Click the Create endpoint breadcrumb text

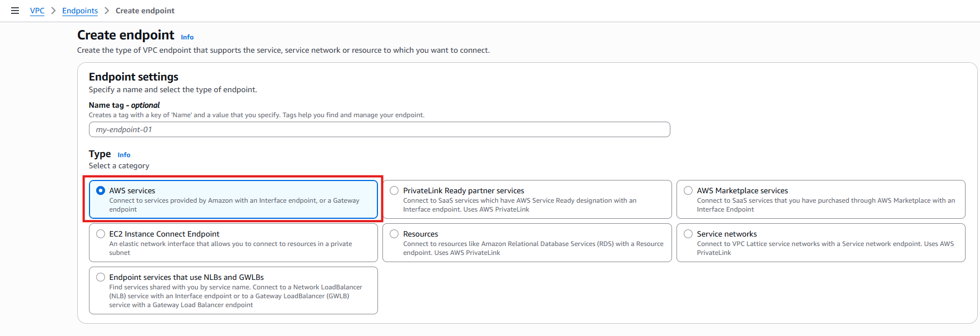[145, 11]
